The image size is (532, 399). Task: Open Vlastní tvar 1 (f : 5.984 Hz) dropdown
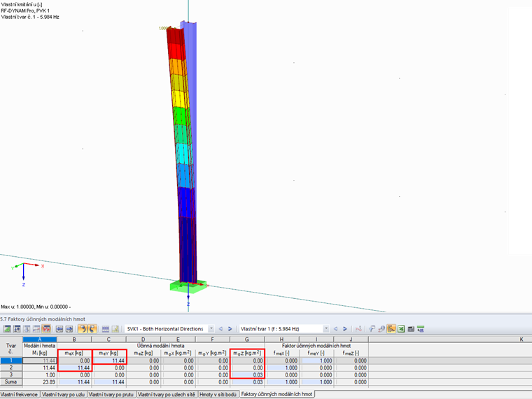[326, 329]
